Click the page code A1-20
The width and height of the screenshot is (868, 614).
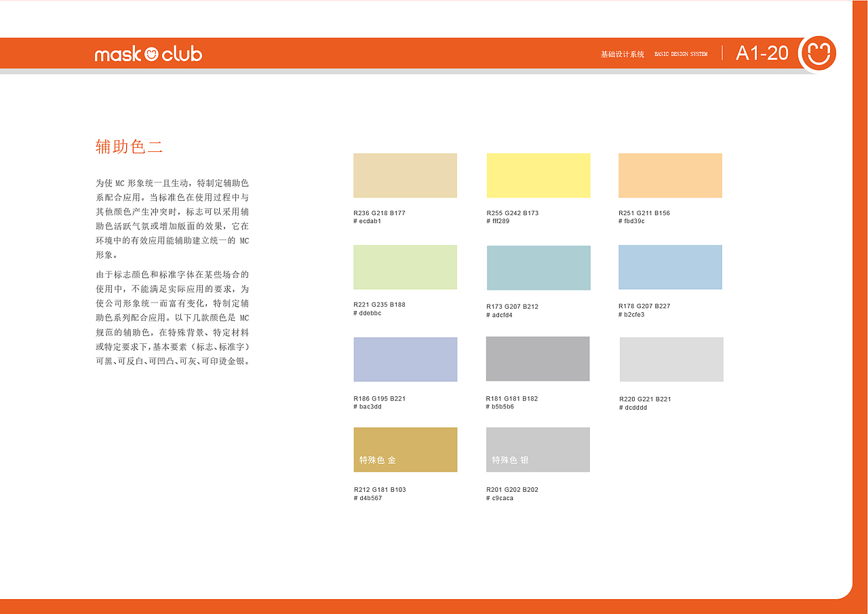[x=762, y=53]
